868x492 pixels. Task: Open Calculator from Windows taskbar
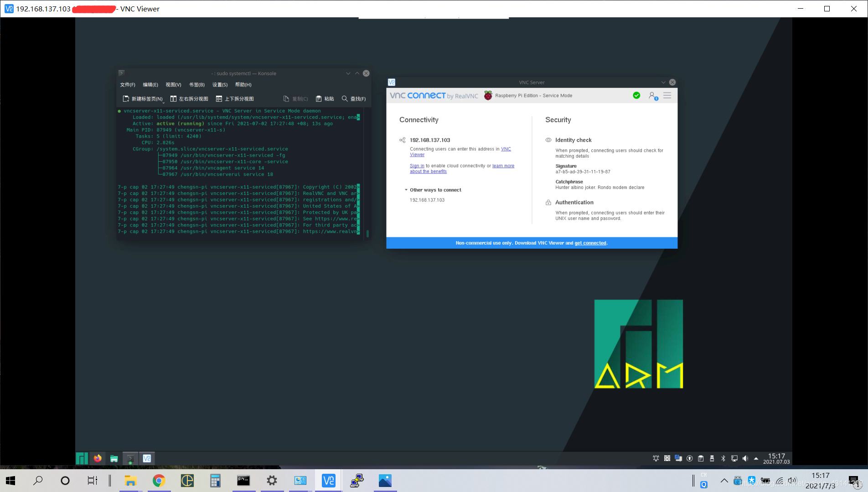(x=215, y=481)
